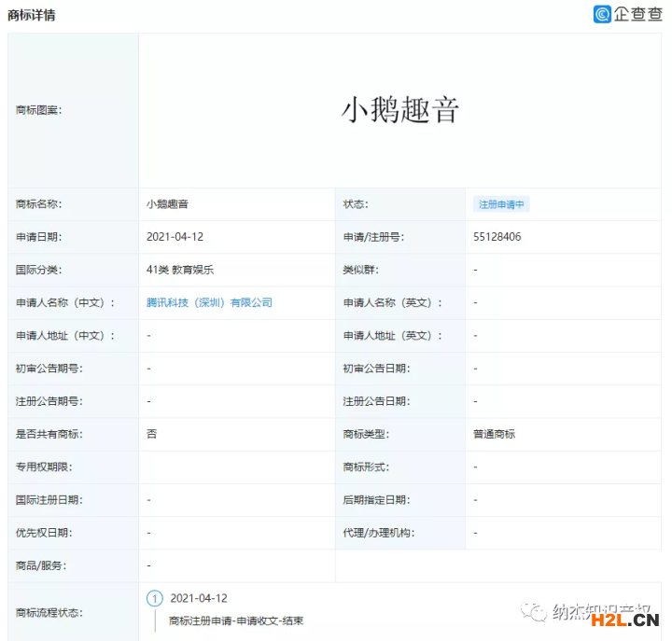Click the 状态 label
Screen dimensions: 672x641
click(x=356, y=204)
